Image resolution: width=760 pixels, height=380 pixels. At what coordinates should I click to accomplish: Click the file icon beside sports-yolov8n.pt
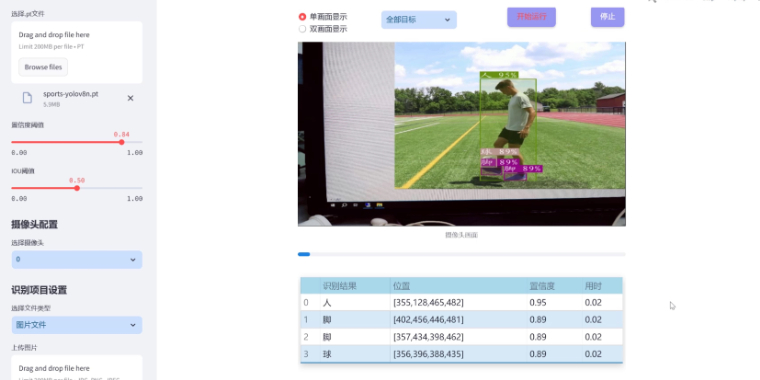[x=28, y=98]
